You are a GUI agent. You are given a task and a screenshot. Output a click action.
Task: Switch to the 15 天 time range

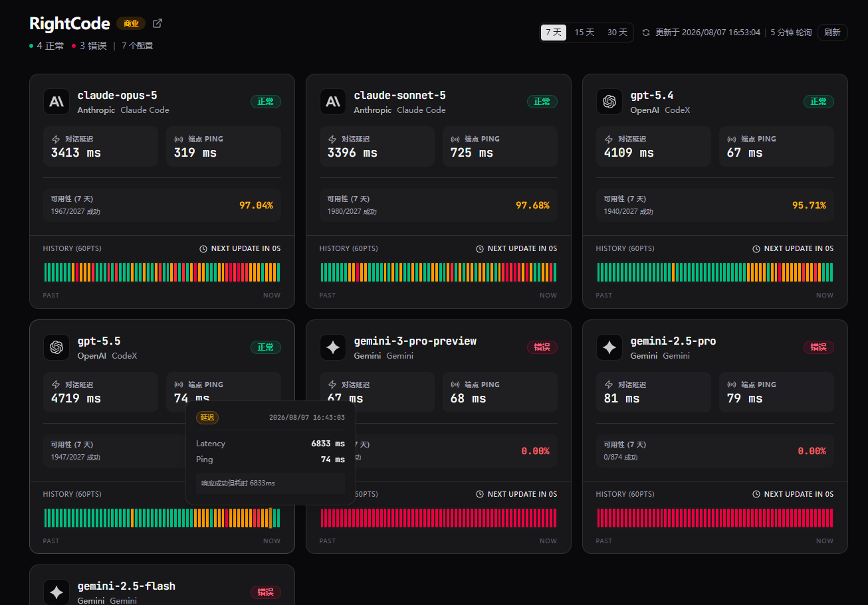pos(584,33)
